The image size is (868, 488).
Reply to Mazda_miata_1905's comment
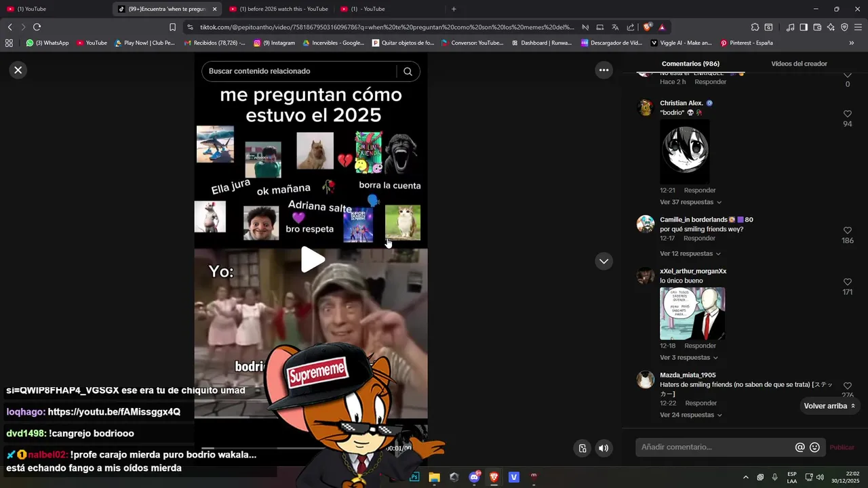[x=701, y=403]
